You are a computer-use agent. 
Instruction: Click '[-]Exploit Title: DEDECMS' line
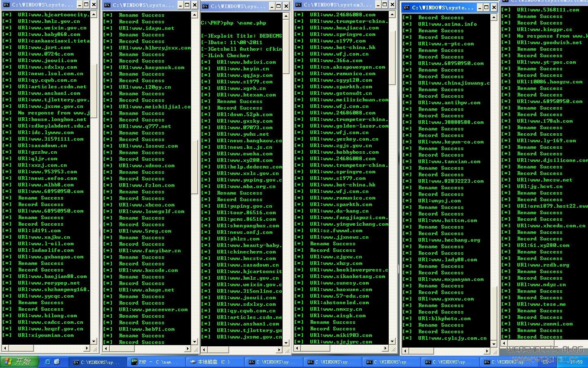[241, 36]
